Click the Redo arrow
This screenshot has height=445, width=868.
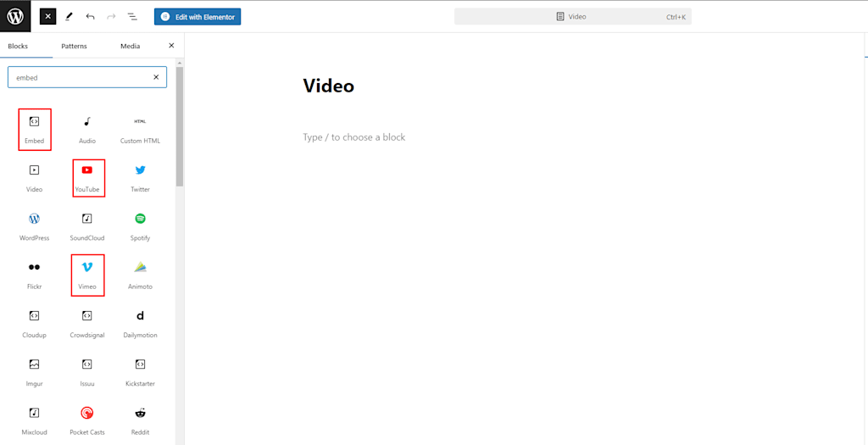coord(111,17)
